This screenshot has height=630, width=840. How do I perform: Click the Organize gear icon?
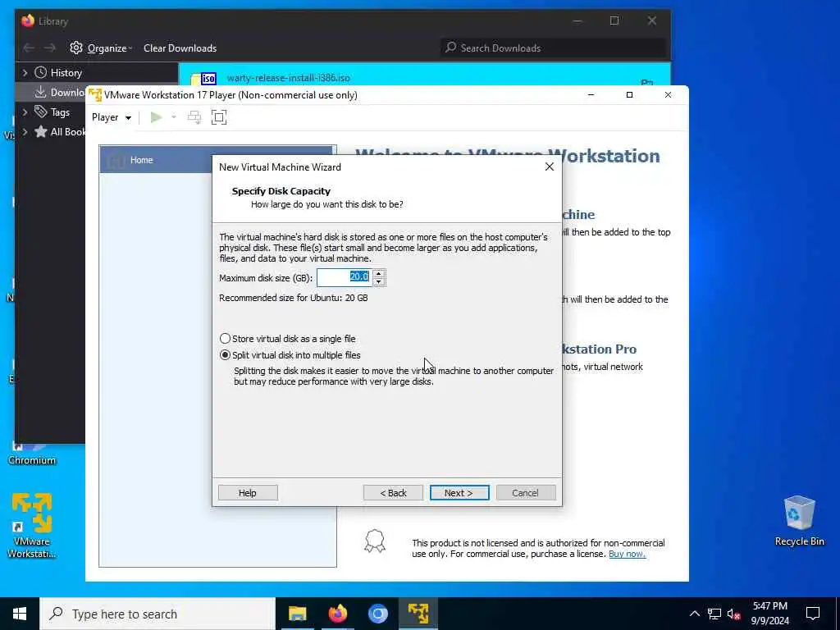tap(76, 48)
